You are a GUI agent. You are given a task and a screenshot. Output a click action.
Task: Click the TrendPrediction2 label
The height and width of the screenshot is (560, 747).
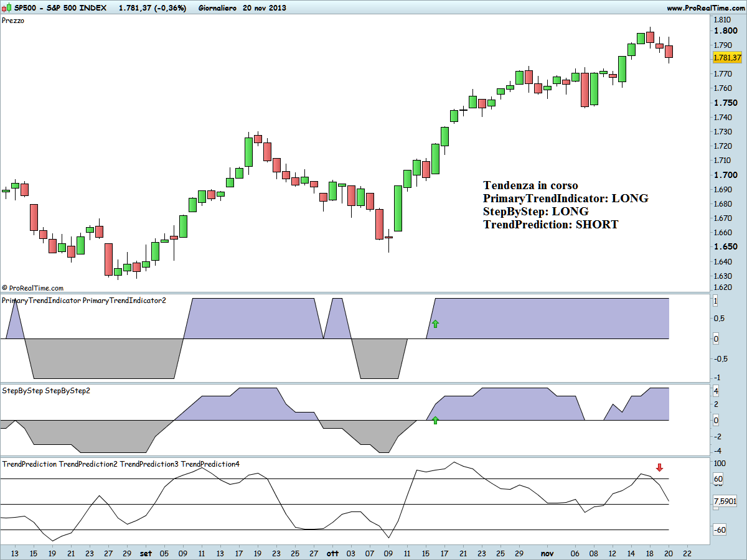point(88,464)
